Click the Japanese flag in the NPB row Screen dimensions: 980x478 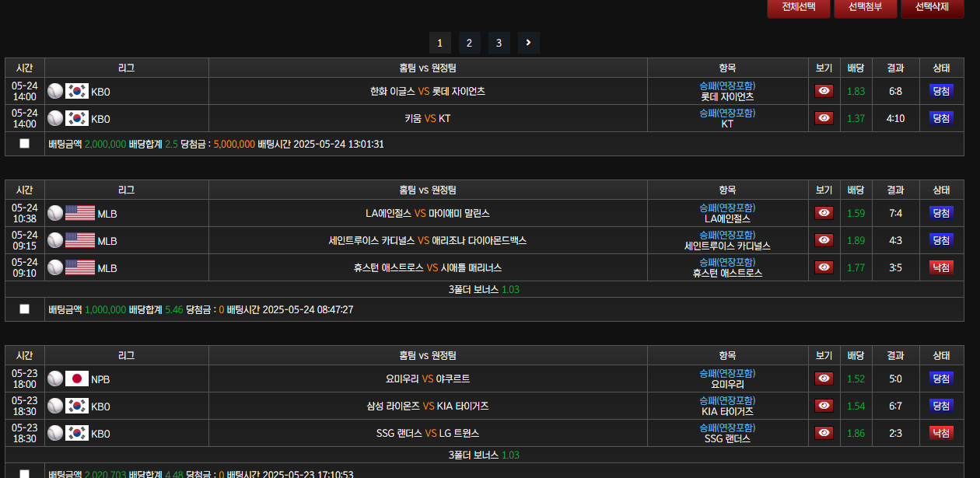tap(77, 379)
